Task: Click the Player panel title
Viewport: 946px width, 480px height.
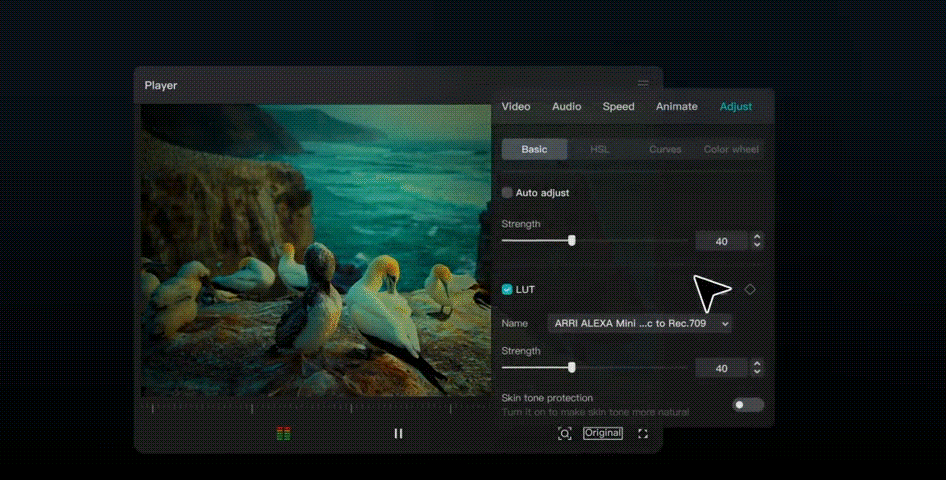Action: pos(160,86)
